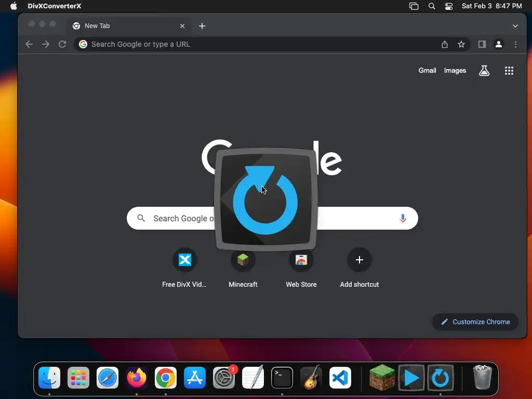532x399 pixels.
Task: Open Launchpad in the dock
Action: click(x=78, y=378)
